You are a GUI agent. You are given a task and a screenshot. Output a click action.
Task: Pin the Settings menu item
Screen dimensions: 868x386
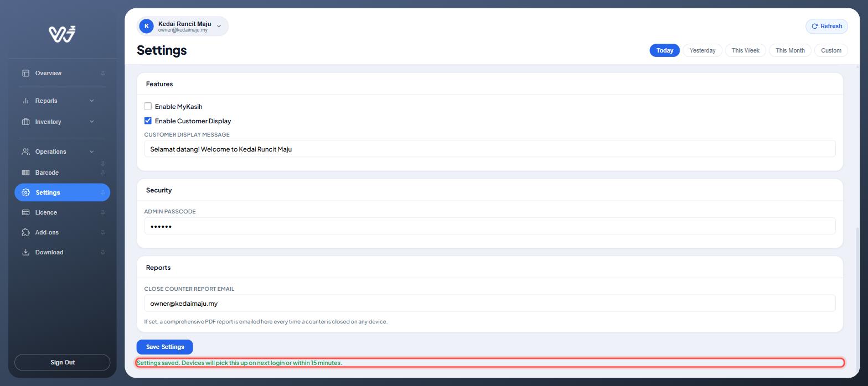click(x=102, y=192)
